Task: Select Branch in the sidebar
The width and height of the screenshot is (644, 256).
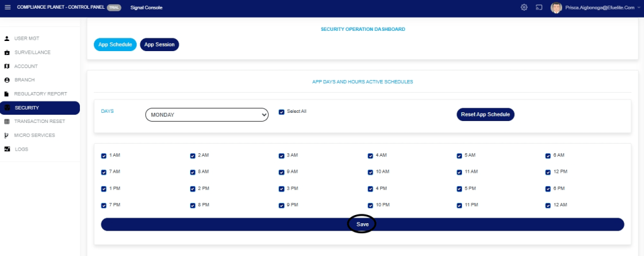Action: click(x=25, y=80)
